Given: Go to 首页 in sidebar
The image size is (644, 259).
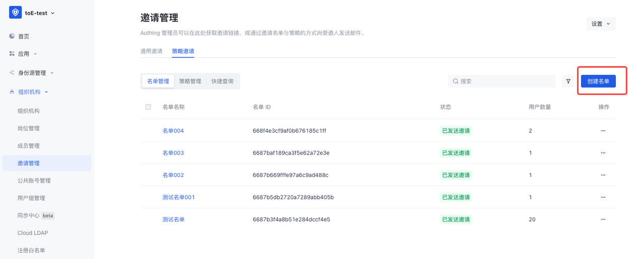Looking at the screenshot, I should tap(24, 37).
